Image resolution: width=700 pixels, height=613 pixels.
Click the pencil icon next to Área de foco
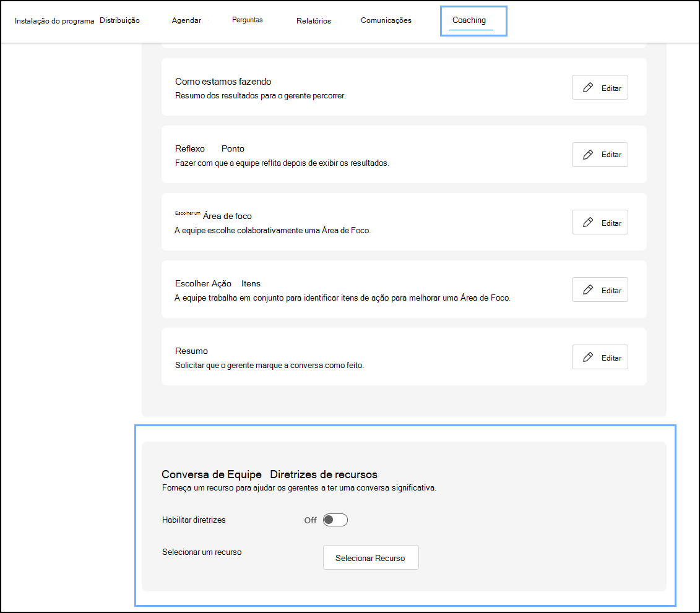pos(587,221)
